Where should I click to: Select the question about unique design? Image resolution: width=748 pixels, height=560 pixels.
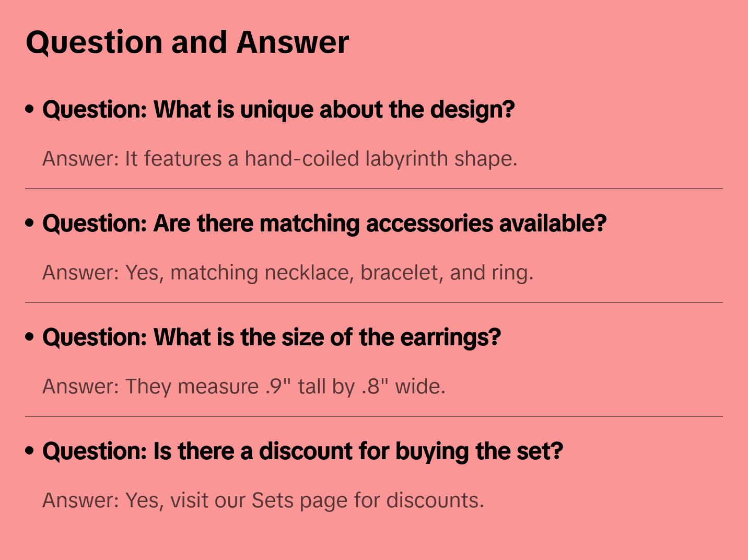click(278, 110)
